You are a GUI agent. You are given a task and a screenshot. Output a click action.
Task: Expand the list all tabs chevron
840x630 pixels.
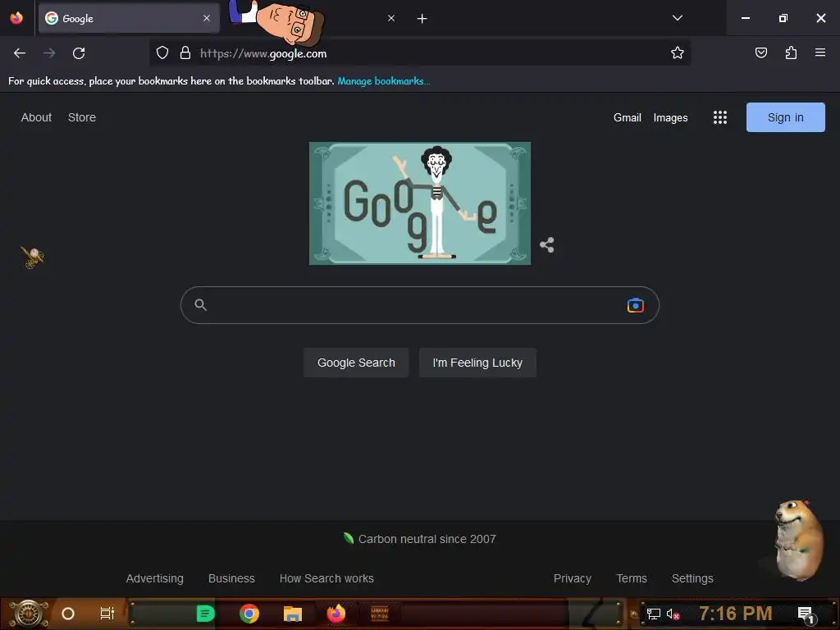tap(677, 18)
